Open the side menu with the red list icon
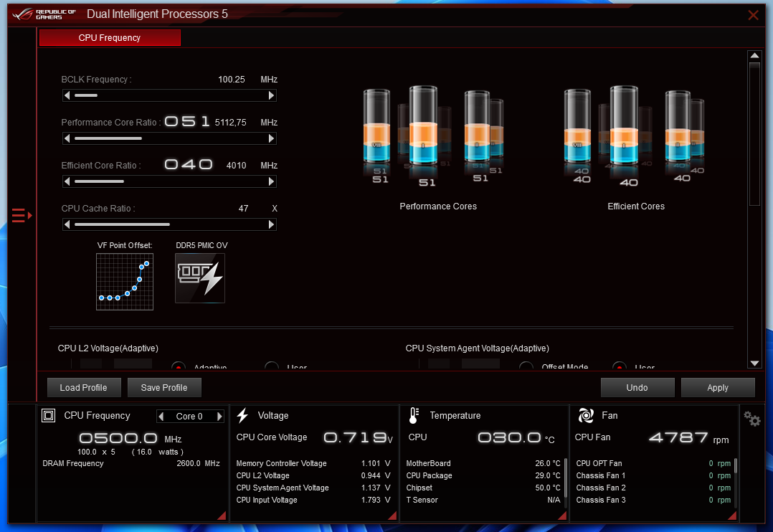 click(x=22, y=216)
